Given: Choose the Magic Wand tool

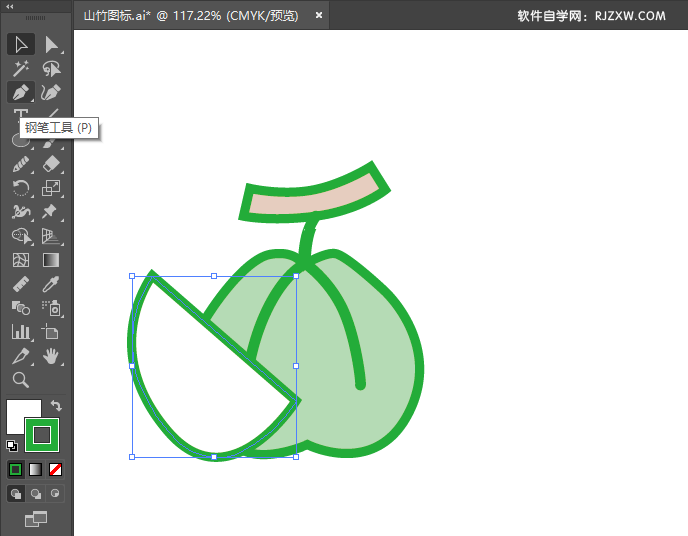Looking at the screenshot, I should pos(21,68).
